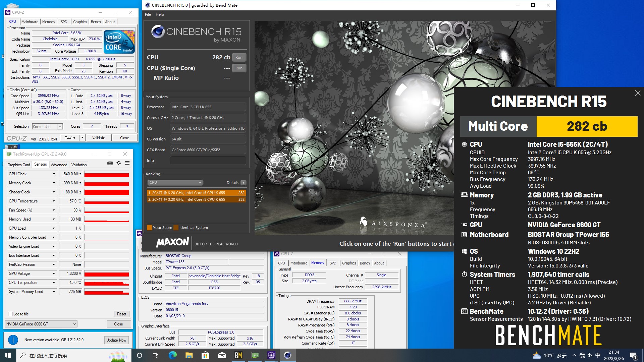The width and height of the screenshot is (644, 362).
Task: Close the BenchMate result overlay
Action: [x=638, y=93]
